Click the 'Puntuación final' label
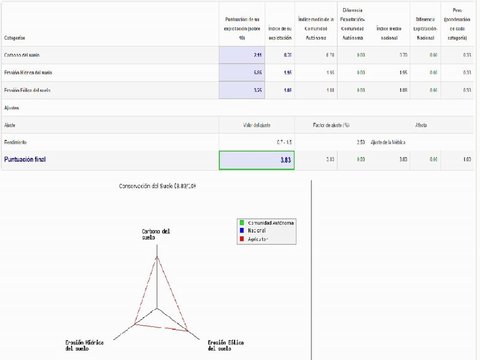The height and width of the screenshot is (360, 480). pos(25,159)
